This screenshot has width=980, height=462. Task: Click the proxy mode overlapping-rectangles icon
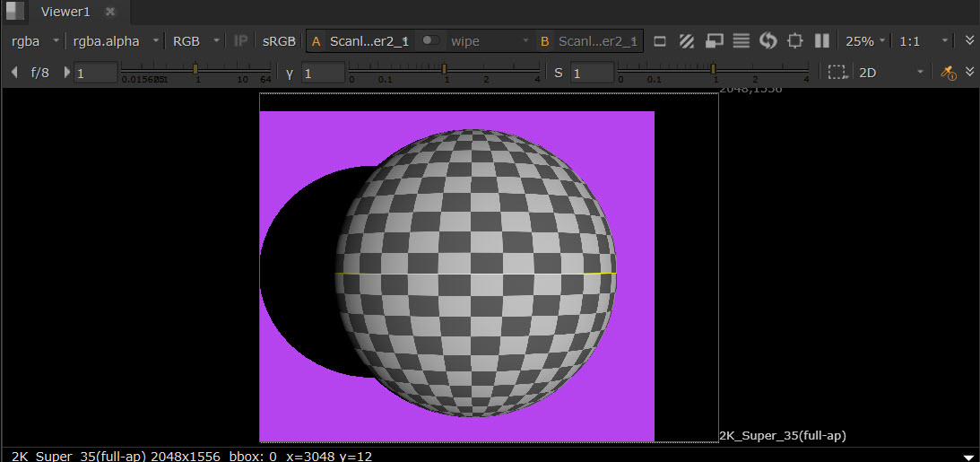[x=714, y=41]
